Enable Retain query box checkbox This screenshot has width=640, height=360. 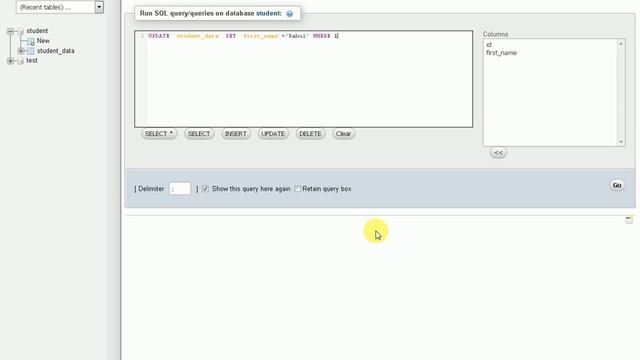pos(298,189)
